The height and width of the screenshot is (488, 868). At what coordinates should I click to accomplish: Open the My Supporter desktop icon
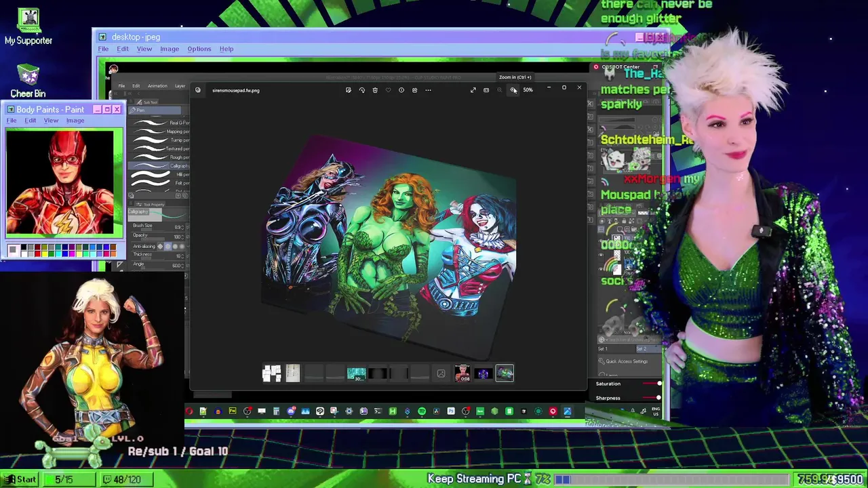28,27
